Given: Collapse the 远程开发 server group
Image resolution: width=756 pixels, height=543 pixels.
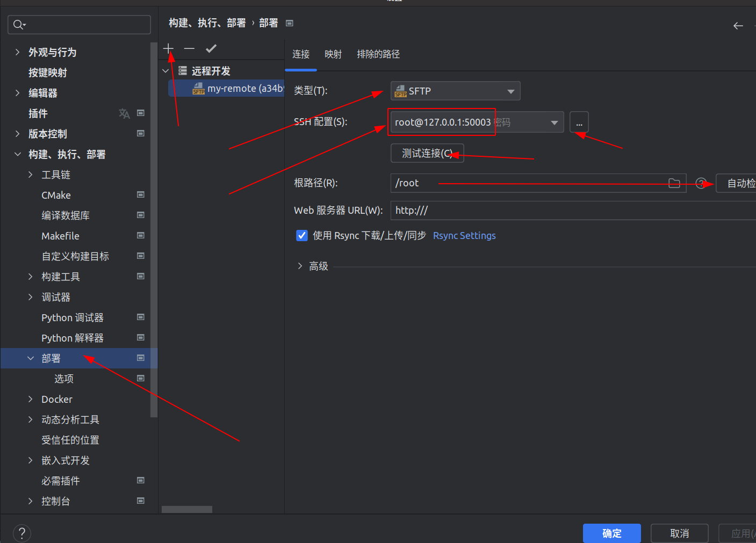Looking at the screenshot, I should [165, 71].
